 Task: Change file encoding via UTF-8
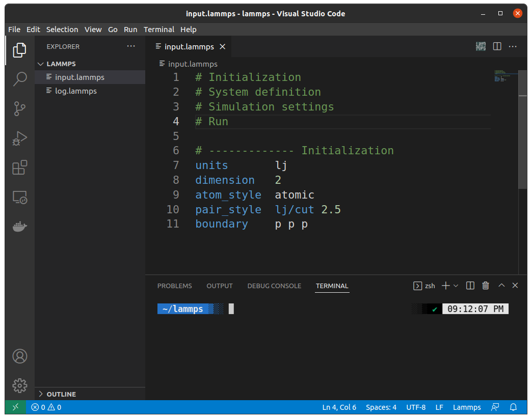416,407
